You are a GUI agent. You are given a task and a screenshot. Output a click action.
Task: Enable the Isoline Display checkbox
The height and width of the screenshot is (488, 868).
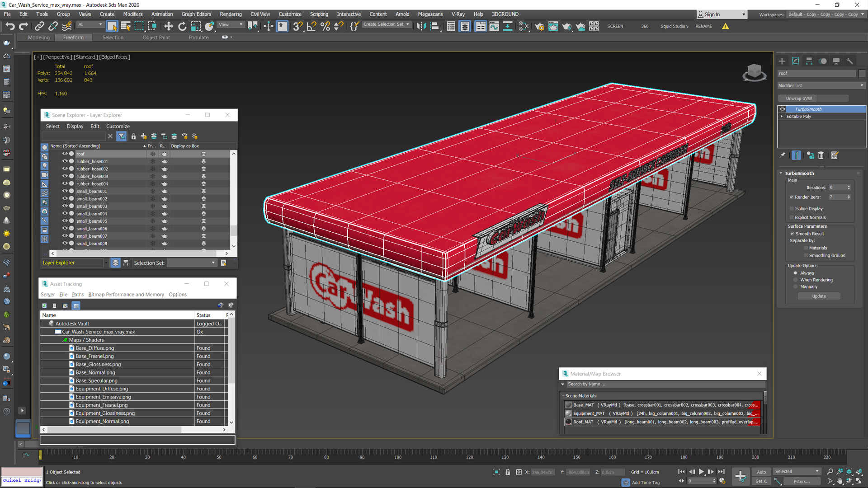(792, 209)
